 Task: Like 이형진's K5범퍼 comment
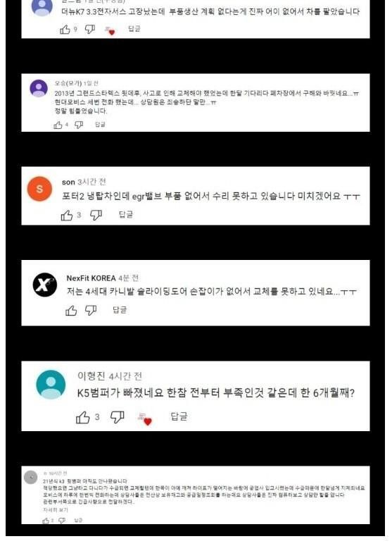[83, 417]
